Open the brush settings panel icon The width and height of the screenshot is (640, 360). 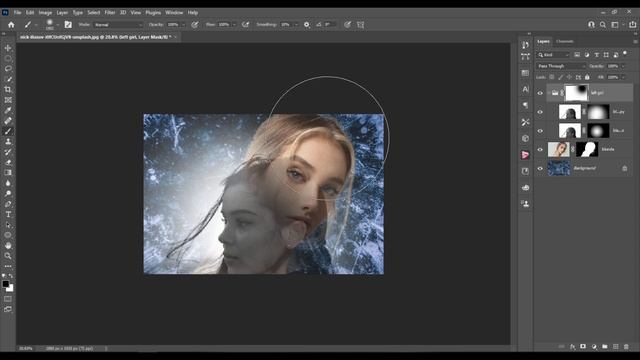pyautogui.click(x=68, y=24)
